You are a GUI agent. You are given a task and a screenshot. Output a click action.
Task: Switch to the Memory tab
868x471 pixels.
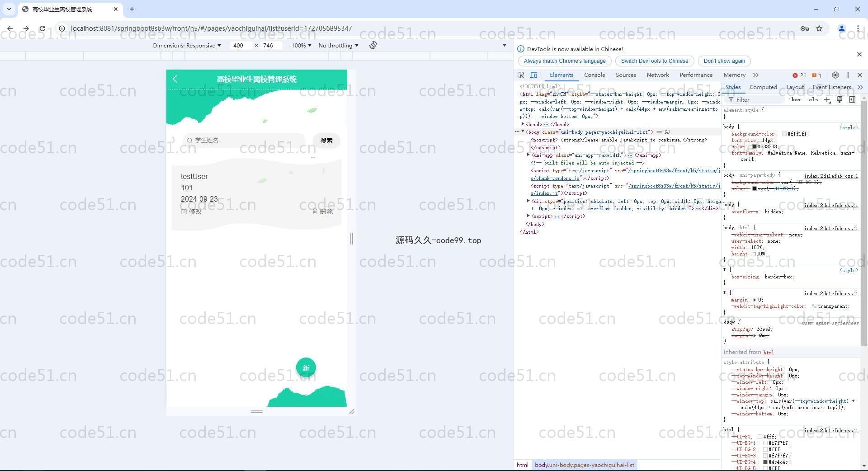pyautogui.click(x=734, y=75)
